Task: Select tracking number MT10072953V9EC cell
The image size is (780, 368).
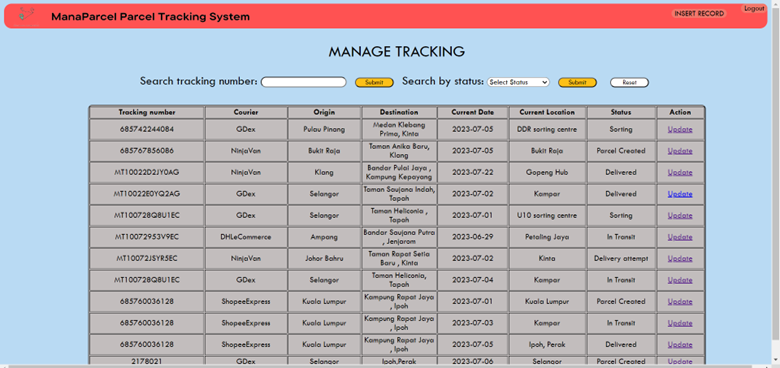Action: (147, 237)
